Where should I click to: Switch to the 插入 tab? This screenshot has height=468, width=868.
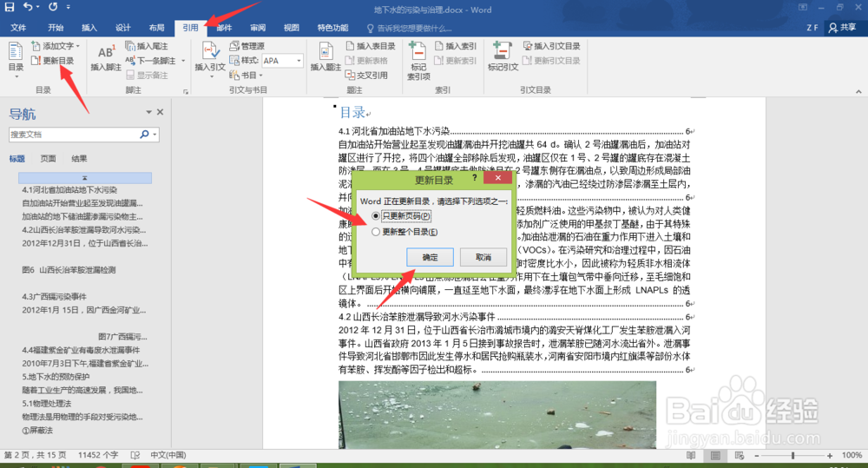coord(89,28)
